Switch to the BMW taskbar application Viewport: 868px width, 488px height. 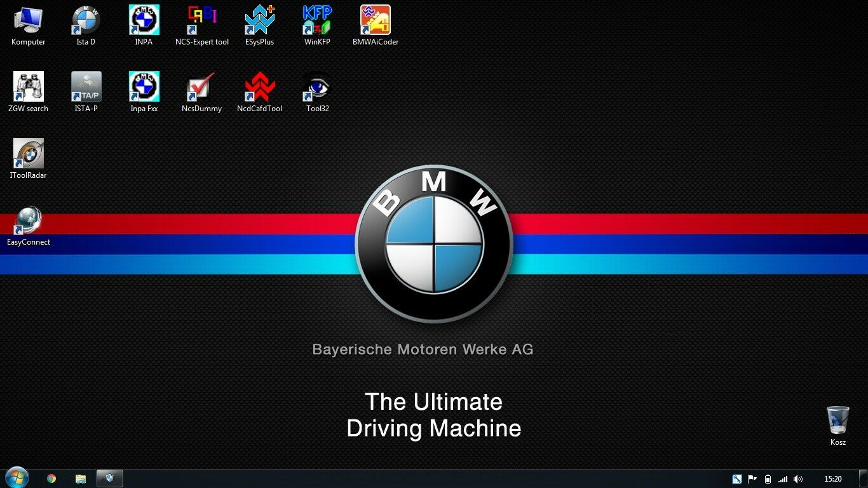pos(109,478)
